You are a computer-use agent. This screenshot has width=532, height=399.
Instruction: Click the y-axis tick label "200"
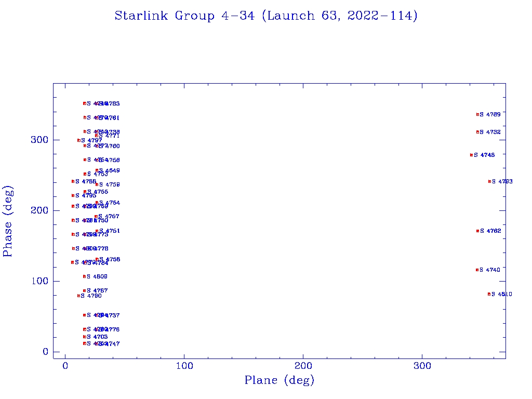(39, 210)
